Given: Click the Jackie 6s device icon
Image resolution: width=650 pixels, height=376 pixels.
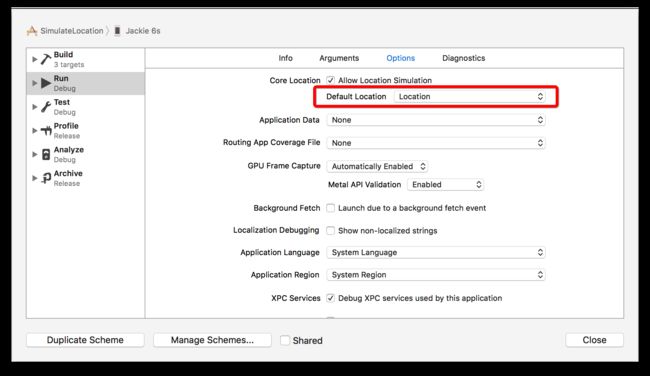Looking at the screenshot, I should coord(117,31).
